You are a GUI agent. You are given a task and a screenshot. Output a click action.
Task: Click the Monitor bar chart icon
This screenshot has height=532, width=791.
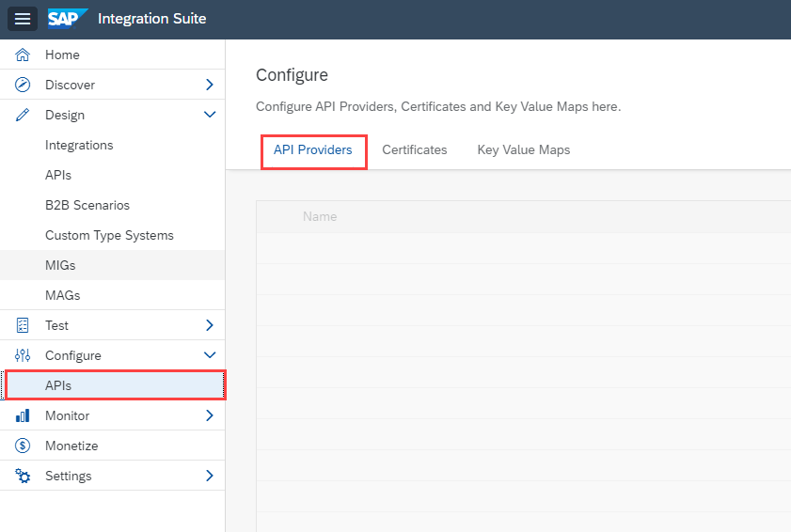tap(24, 415)
